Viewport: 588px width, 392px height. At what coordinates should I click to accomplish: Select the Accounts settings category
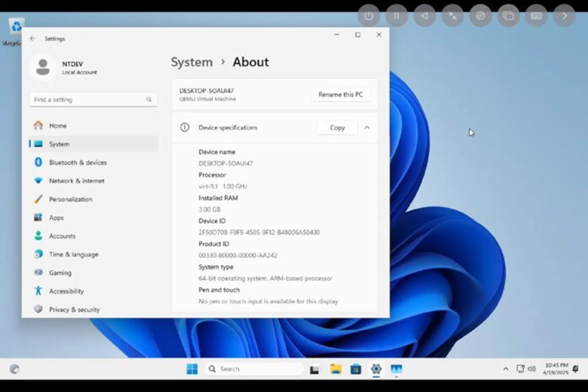click(62, 236)
